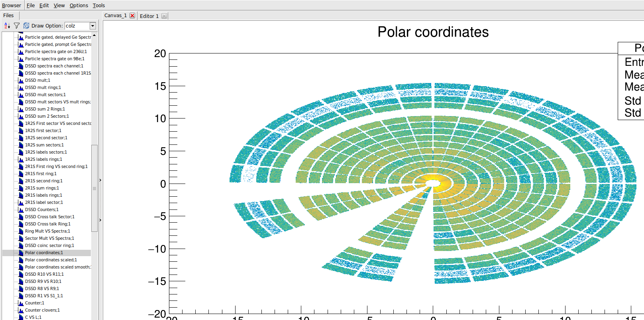Open the Options menu
Screen dimensions: 644x320
(x=79, y=5)
